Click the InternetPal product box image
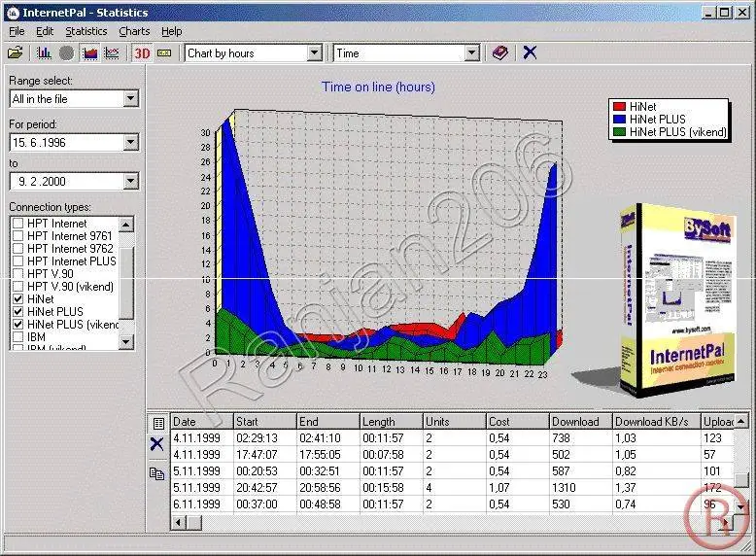This screenshot has width=756, height=556. [x=677, y=300]
